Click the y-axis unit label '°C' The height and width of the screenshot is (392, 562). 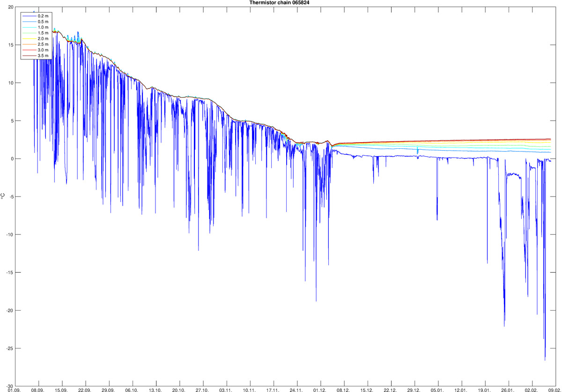tap(3, 196)
